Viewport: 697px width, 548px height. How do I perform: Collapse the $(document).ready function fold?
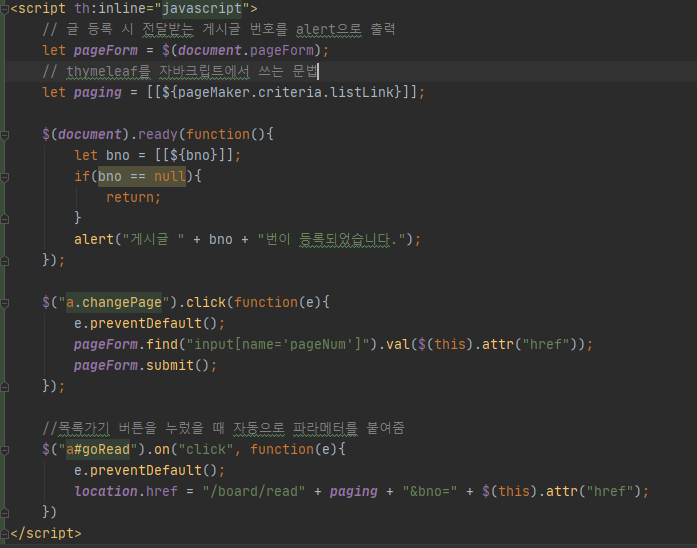coord(4,134)
